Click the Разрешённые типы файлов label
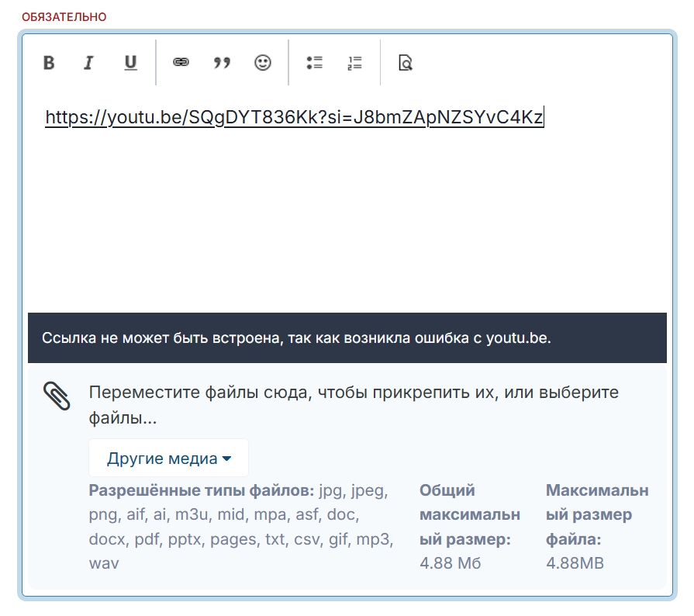 click(202, 490)
